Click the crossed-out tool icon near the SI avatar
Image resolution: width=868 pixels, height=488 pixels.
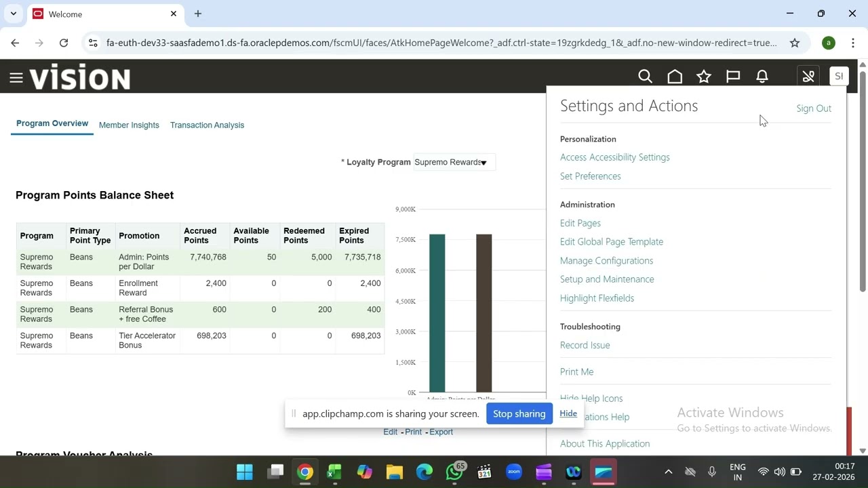pyautogui.click(x=808, y=77)
